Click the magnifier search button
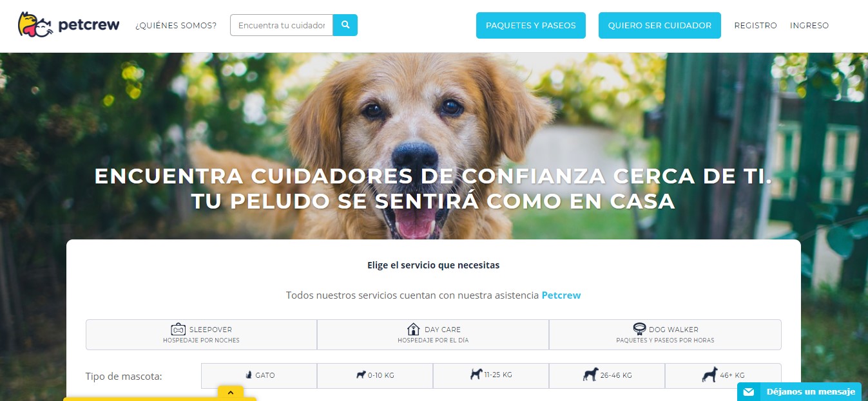Screen dimensions: 868x401 click(345, 25)
